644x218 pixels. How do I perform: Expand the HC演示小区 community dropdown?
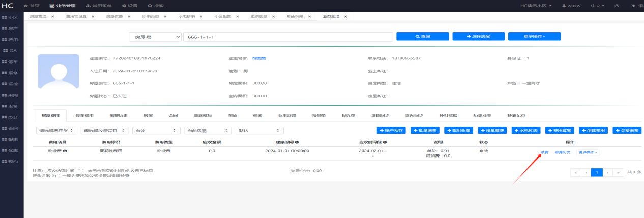coord(537,5)
